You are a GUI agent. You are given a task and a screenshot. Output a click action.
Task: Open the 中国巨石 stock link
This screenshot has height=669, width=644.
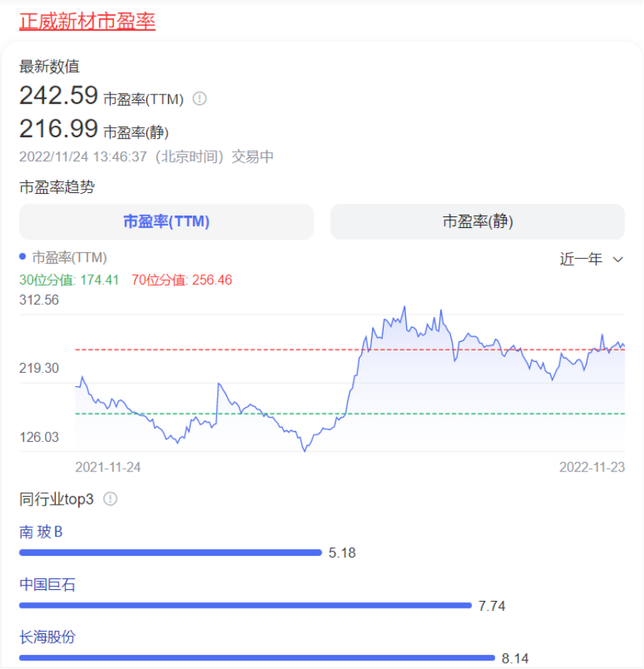[47, 585]
